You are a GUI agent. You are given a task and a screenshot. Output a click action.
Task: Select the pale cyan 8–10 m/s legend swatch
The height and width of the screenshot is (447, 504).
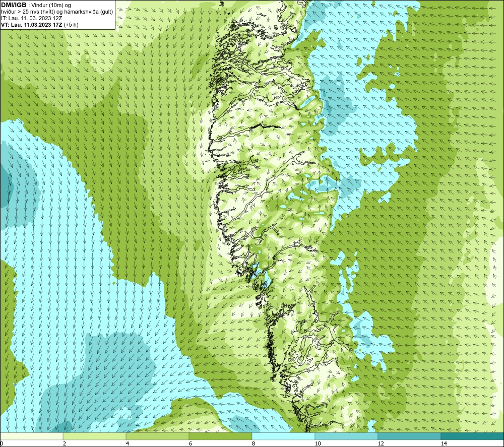click(x=283, y=436)
